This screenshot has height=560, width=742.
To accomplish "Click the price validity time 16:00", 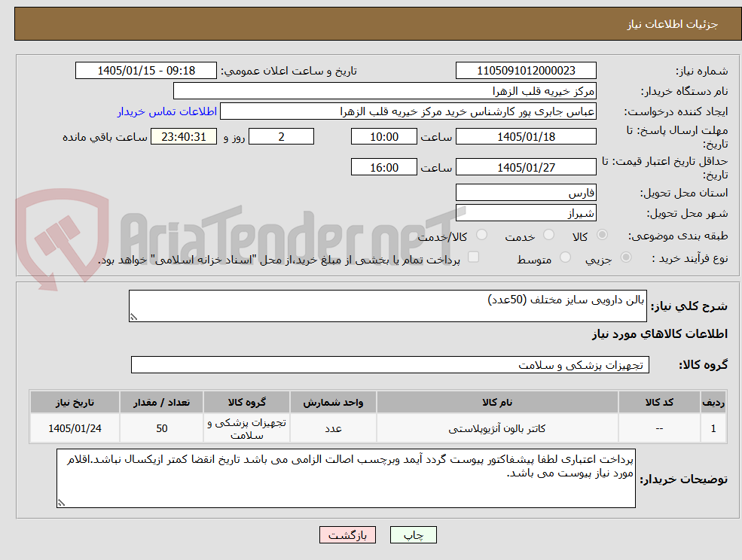I will [383, 167].
